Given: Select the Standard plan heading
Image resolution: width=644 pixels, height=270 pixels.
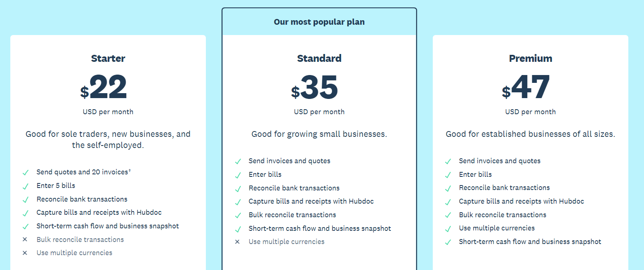Looking at the screenshot, I should point(319,59).
